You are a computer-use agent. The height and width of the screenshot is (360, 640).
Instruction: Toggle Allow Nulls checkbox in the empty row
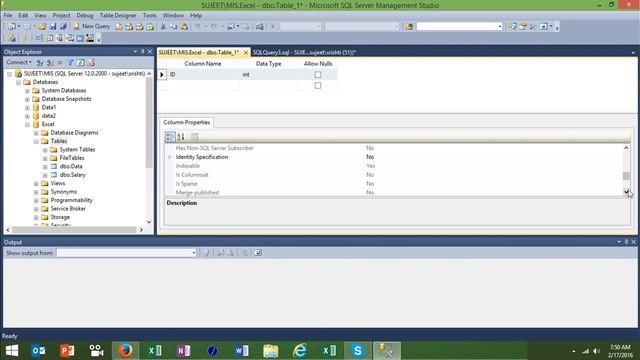[x=318, y=85]
